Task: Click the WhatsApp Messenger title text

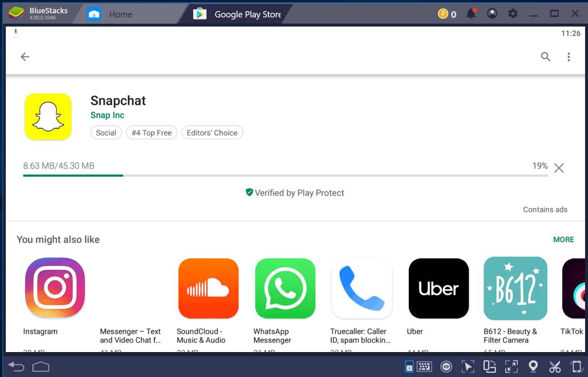Action: tap(272, 336)
